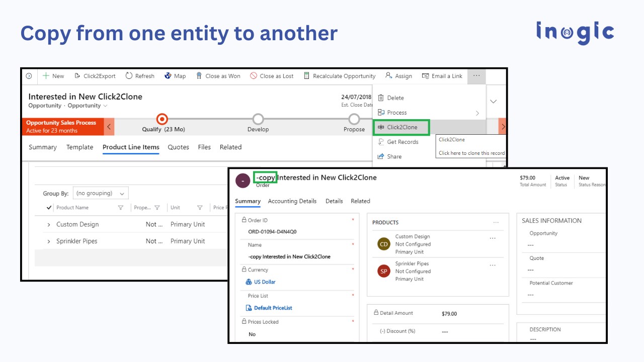Switch to the opportunity Summary tab
644x362 pixels.
43,147
